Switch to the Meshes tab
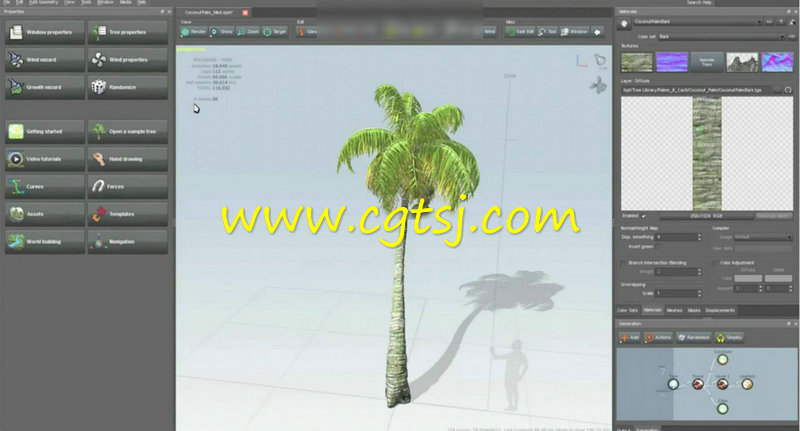The width and height of the screenshot is (800, 431). tap(674, 310)
